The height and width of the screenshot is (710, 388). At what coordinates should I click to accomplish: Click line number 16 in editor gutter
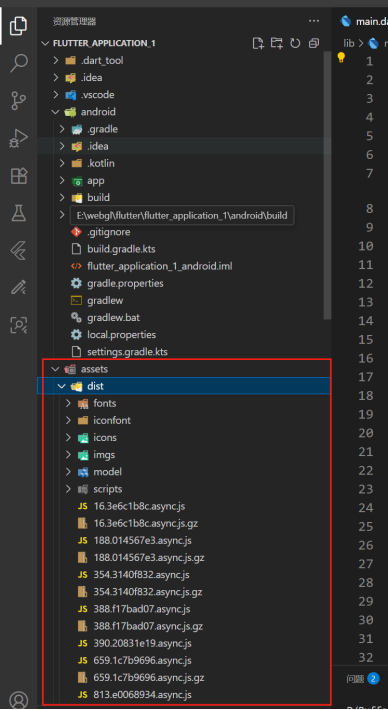[365, 359]
